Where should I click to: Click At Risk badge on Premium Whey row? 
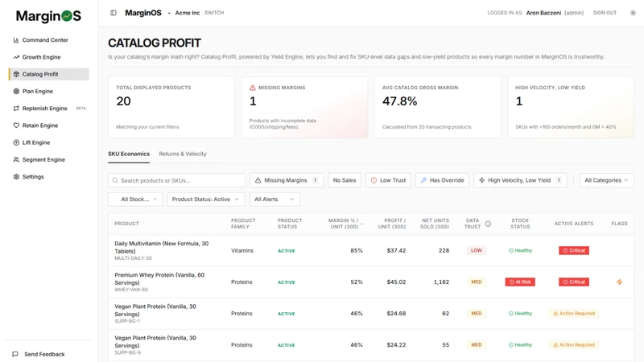pos(520,282)
